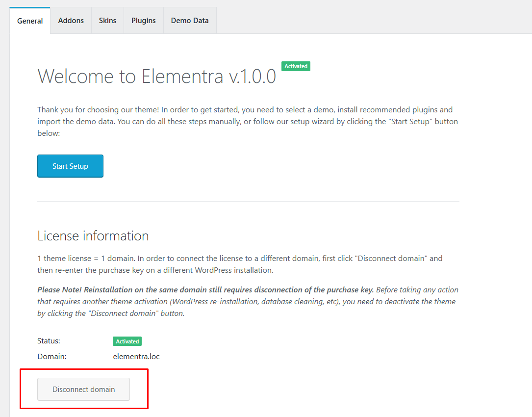The height and width of the screenshot is (417, 532).
Task: Select the Demo Data tab
Action: 190,21
